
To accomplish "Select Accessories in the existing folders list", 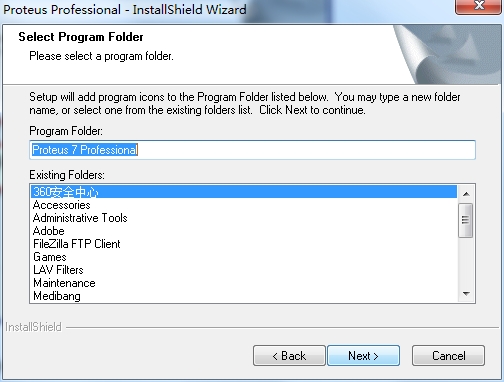I will point(244,205).
